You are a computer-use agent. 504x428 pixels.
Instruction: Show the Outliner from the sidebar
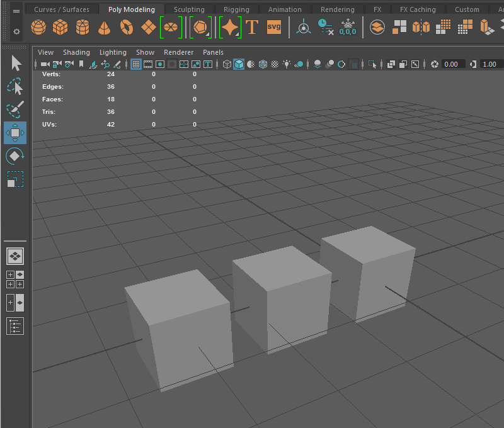pyautogui.click(x=15, y=326)
